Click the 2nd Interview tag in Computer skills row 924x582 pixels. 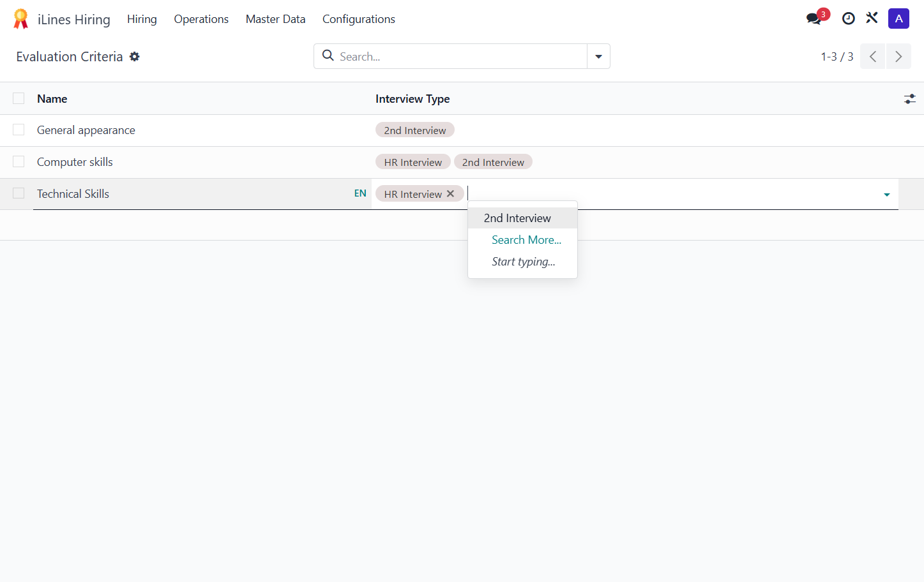click(493, 162)
